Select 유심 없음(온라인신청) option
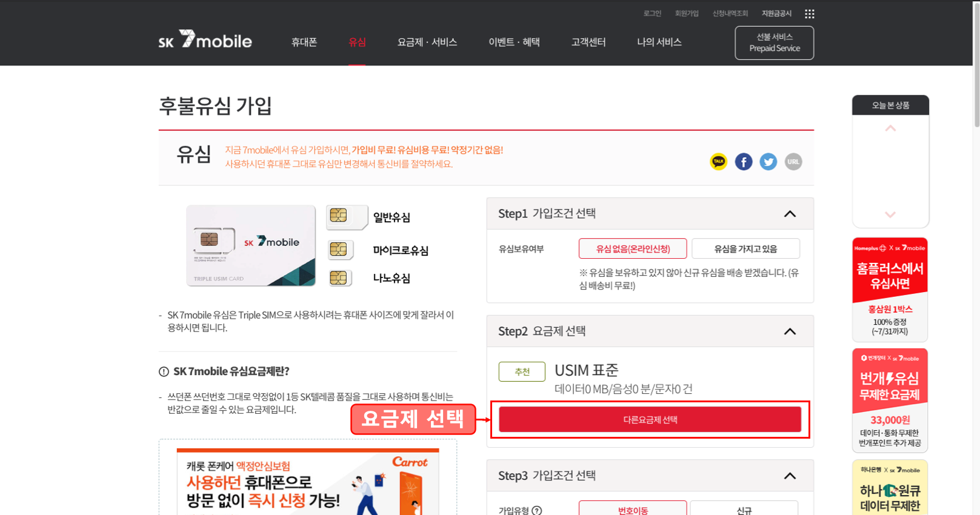 pyautogui.click(x=633, y=249)
